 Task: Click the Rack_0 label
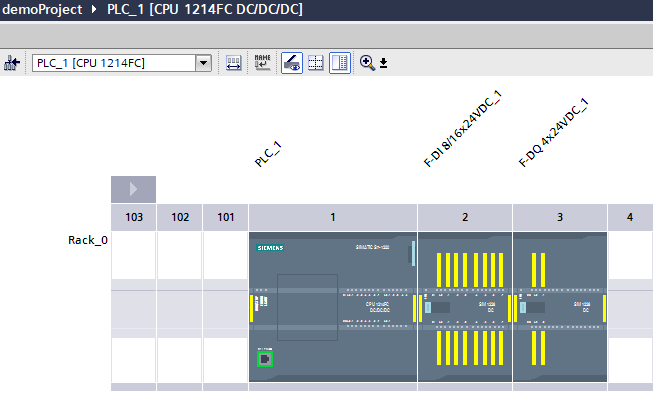(87, 240)
